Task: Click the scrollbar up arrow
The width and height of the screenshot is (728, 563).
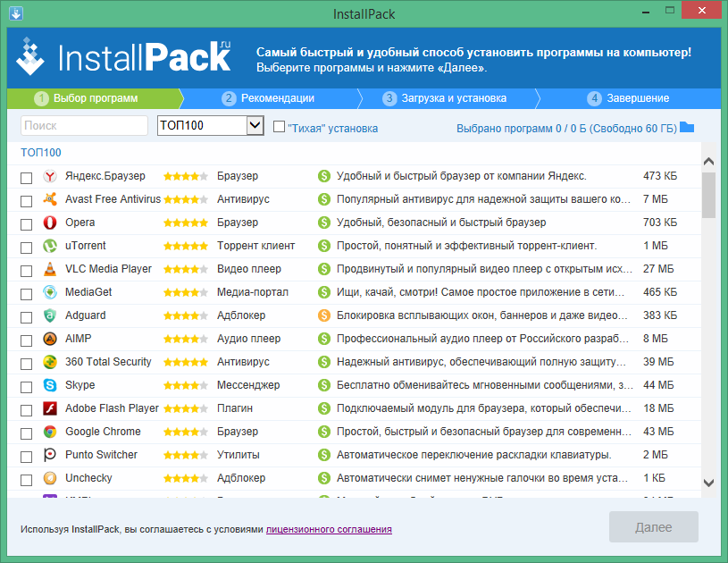Action: 708,162
